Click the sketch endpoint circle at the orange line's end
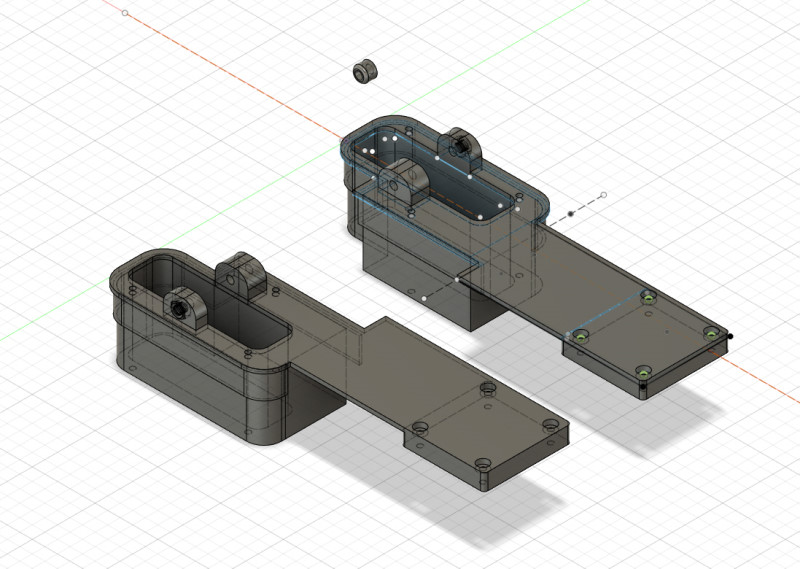Viewport: 800px width, 569px height. [125, 13]
